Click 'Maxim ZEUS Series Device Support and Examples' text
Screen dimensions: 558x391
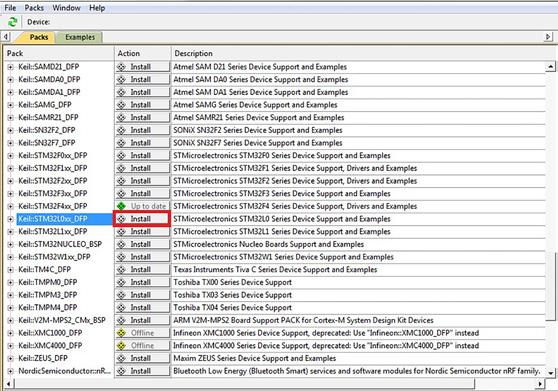(x=254, y=359)
